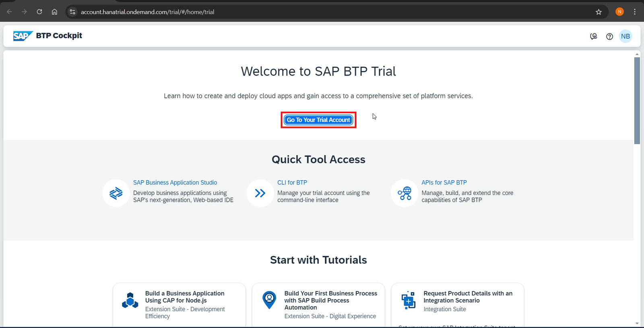644x328 pixels.
Task: Click the Integration Suite subtitle text
Action: point(445,309)
